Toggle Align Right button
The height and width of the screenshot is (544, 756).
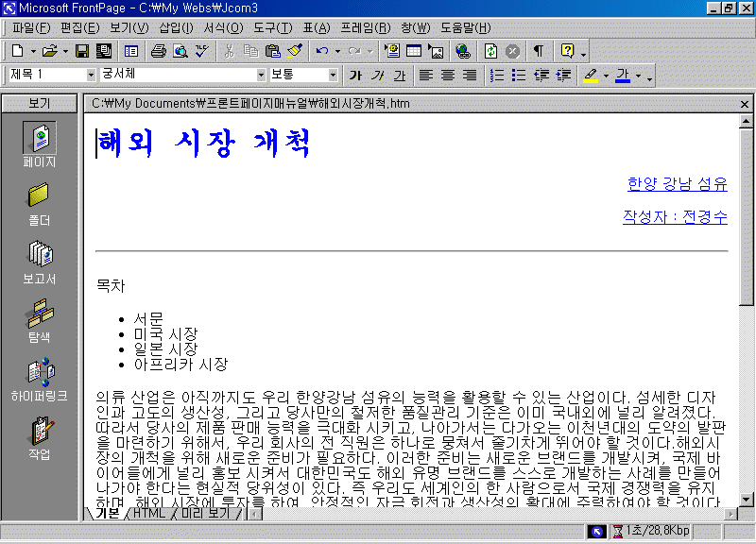point(470,75)
